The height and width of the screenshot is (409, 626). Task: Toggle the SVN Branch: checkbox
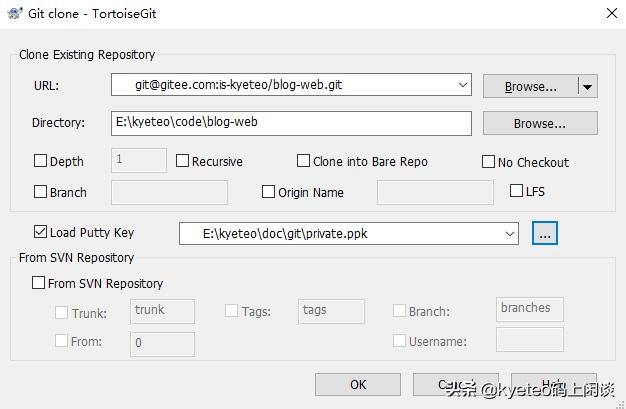399,310
